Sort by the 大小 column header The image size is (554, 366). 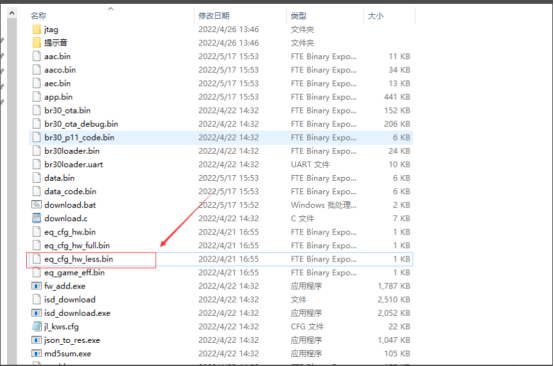[376, 16]
